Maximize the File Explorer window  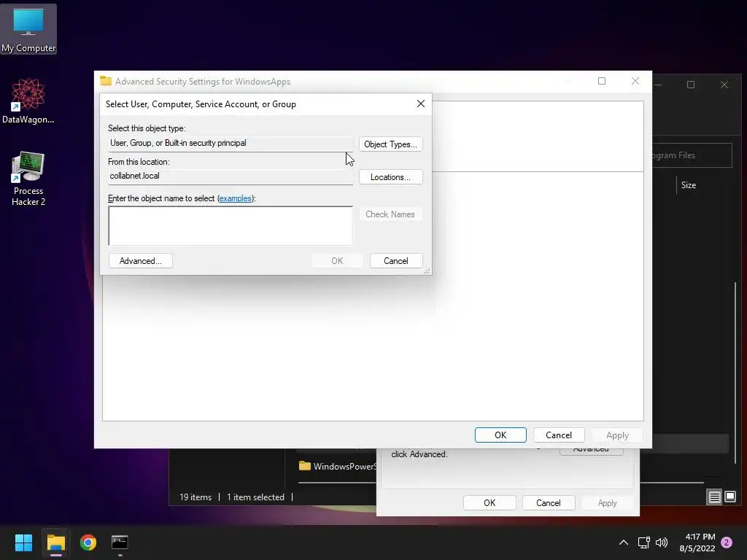pos(691,85)
